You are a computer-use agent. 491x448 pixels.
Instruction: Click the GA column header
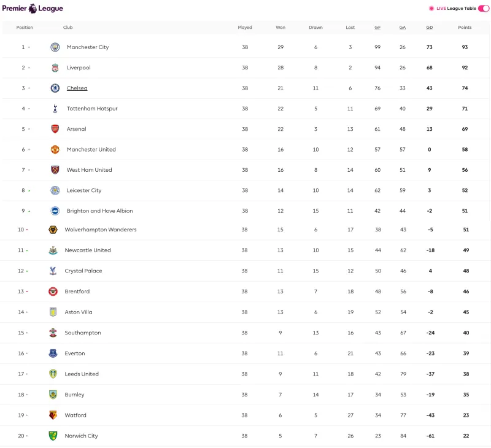pos(403,28)
